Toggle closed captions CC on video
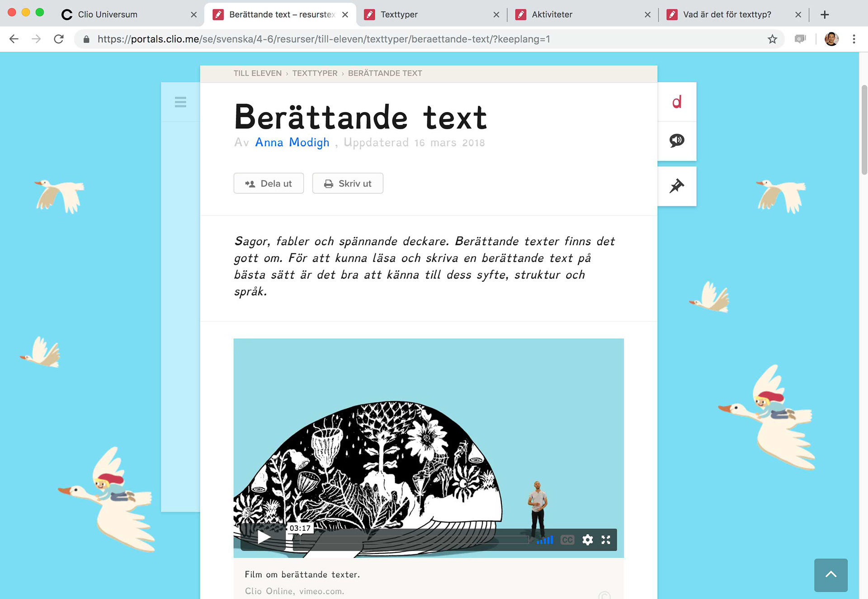 567,540
